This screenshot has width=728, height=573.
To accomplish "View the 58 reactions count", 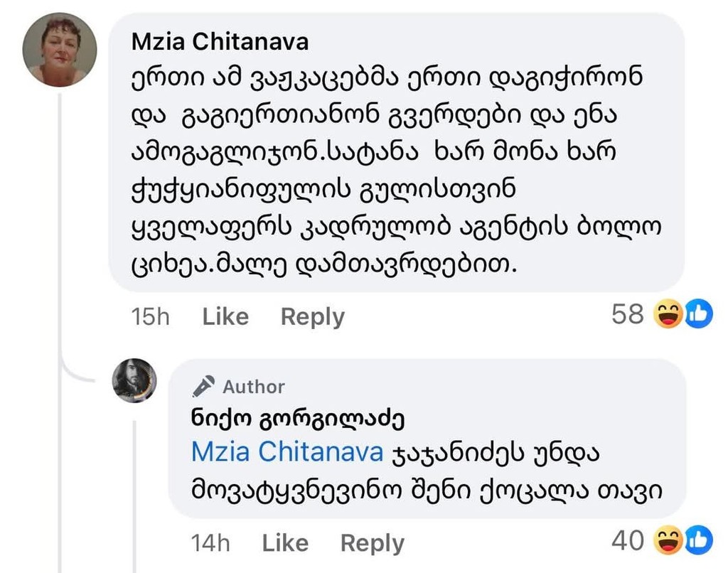I will [627, 314].
